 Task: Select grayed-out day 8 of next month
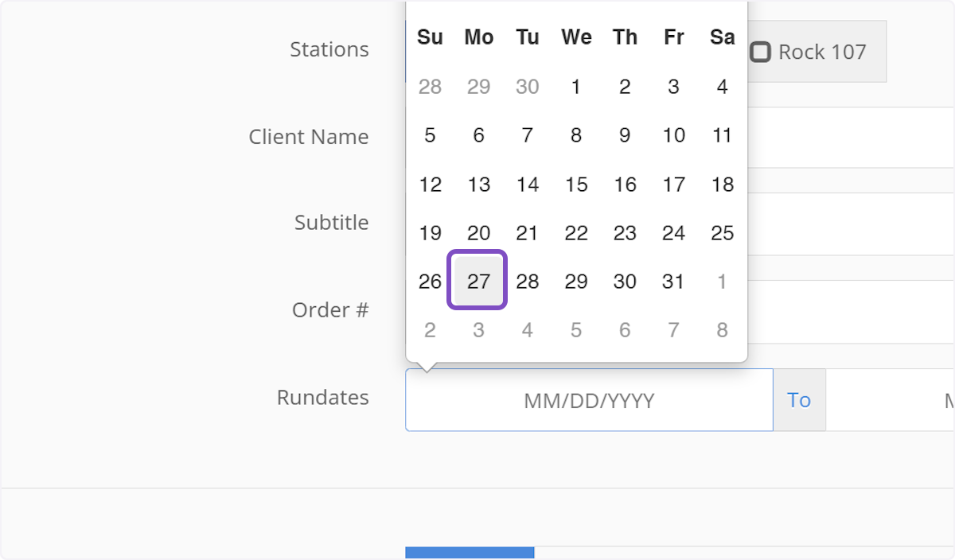click(x=722, y=330)
